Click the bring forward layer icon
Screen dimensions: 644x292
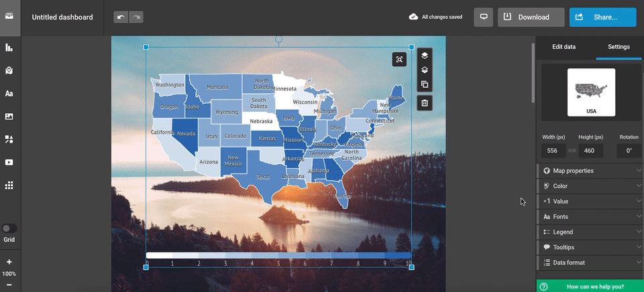tap(424, 56)
